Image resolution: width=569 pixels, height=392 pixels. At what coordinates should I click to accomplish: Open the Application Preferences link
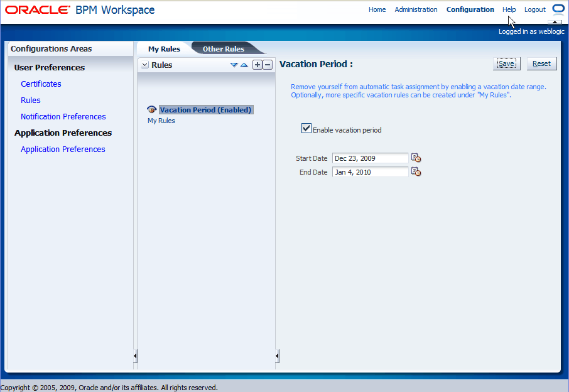click(63, 149)
